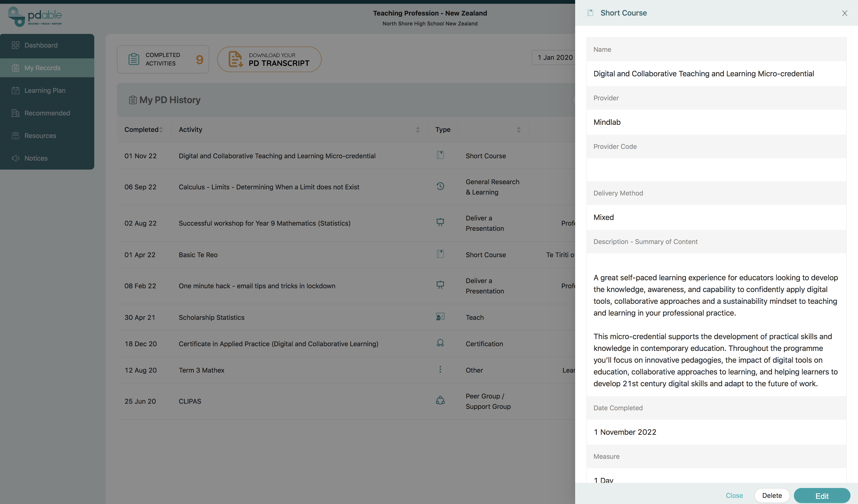Click Peer Group / Support Group type text
This screenshot has width=858, height=504.
pos(488,401)
